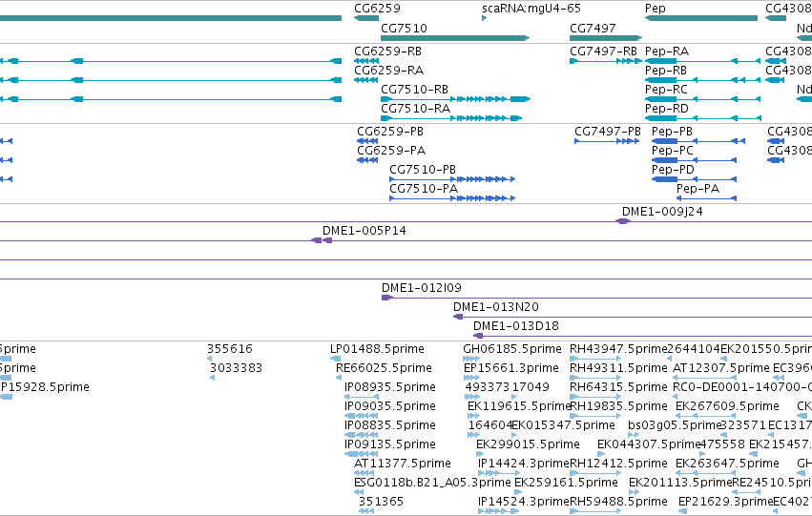Select the Pep-PD protein label
The height and width of the screenshot is (516, 812).
[x=673, y=170]
